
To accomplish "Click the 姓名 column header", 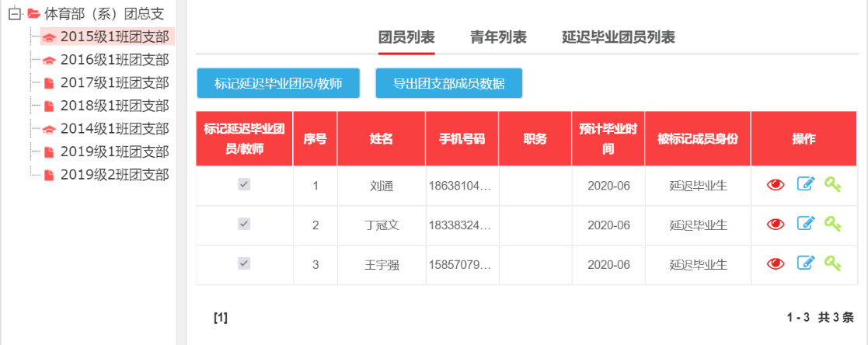I will [381, 139].
